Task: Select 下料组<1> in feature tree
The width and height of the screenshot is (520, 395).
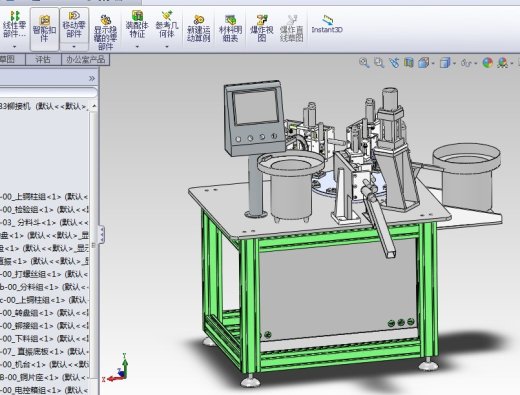Action: pyautogui.click(x=44, y=339)
